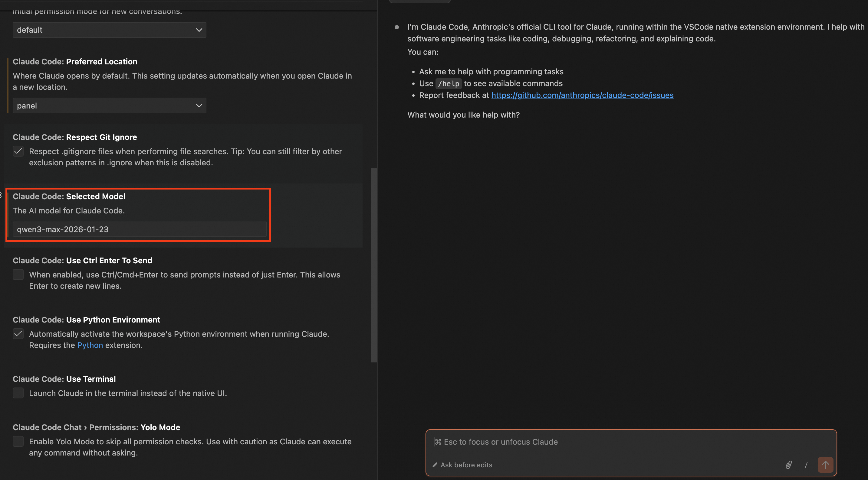Click the Selected Model text field
868x480 pixels.
[x=140, y=229]
